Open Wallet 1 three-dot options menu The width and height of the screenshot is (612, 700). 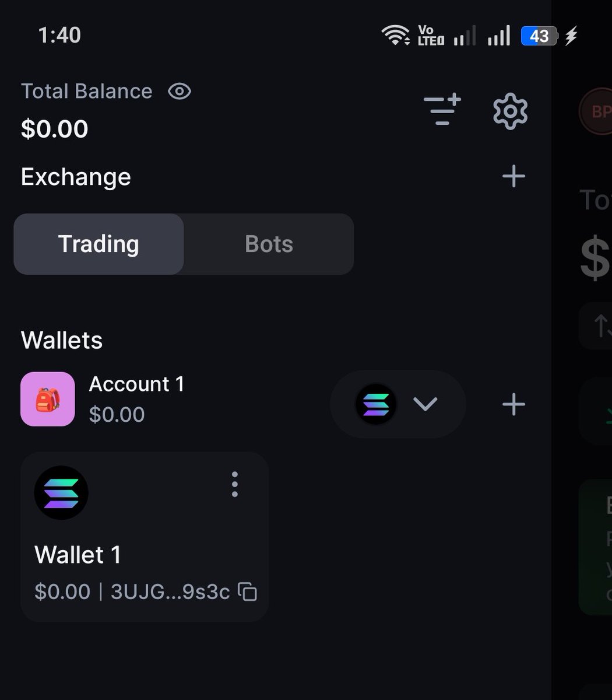pyautogui.click(x=234, y=484)
